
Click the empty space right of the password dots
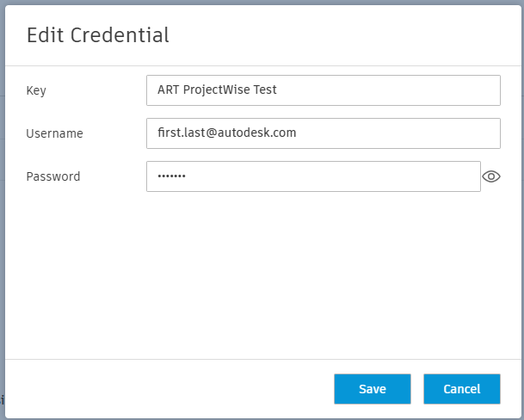344,176
